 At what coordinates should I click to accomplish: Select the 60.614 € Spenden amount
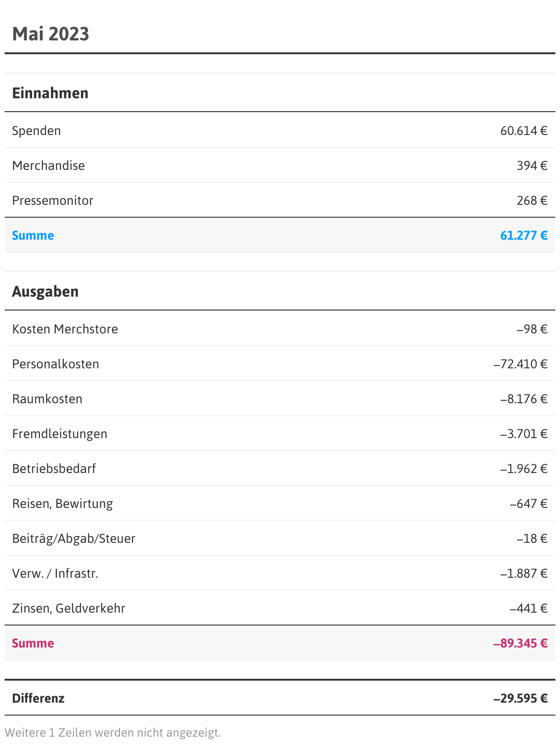(523, 131)
